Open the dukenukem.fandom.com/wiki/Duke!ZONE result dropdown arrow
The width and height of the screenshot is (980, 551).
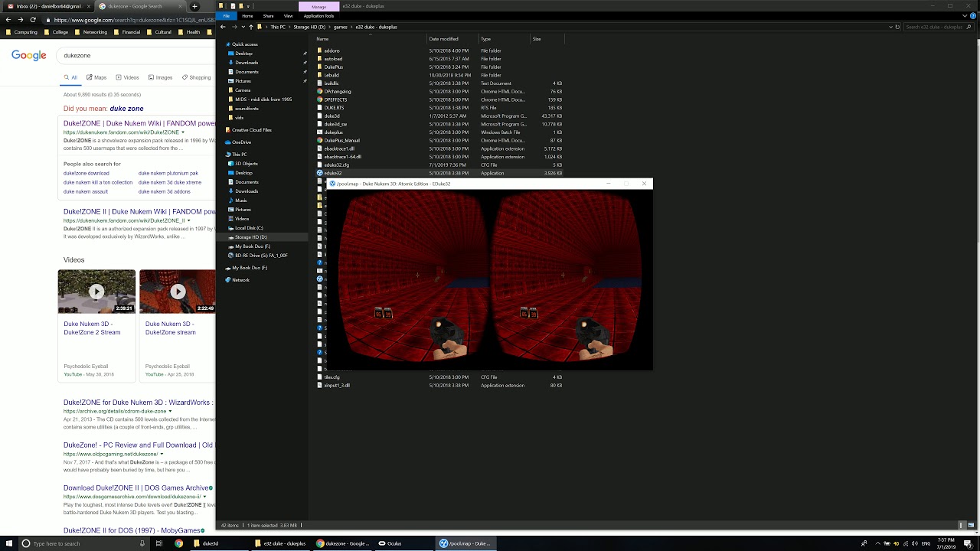coord(182,132)
